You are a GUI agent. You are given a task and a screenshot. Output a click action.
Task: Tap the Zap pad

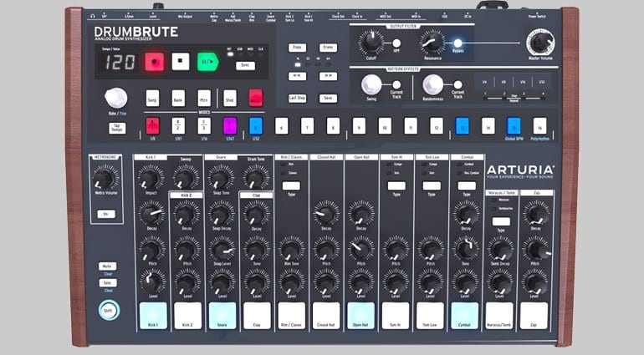point(534,316)
